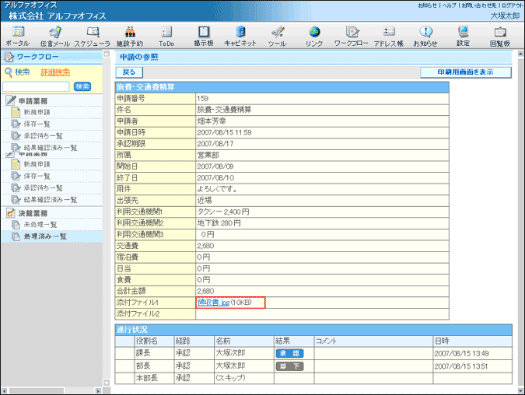Click the sidebar horizontal scrollbar left arrow

coord(4,391)
